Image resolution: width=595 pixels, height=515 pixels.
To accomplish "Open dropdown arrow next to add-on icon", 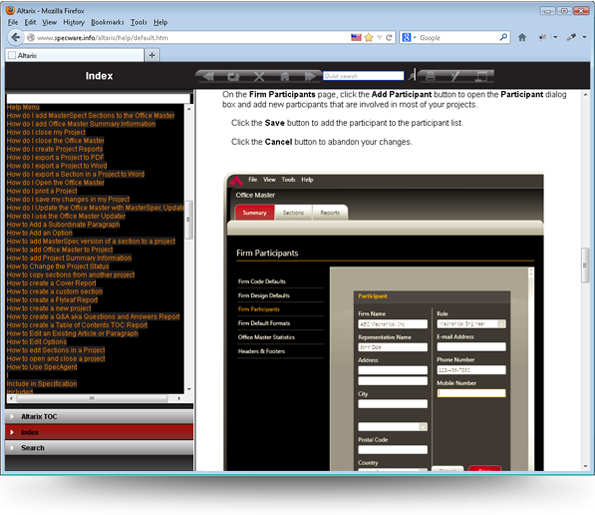I will pos(555,37).
